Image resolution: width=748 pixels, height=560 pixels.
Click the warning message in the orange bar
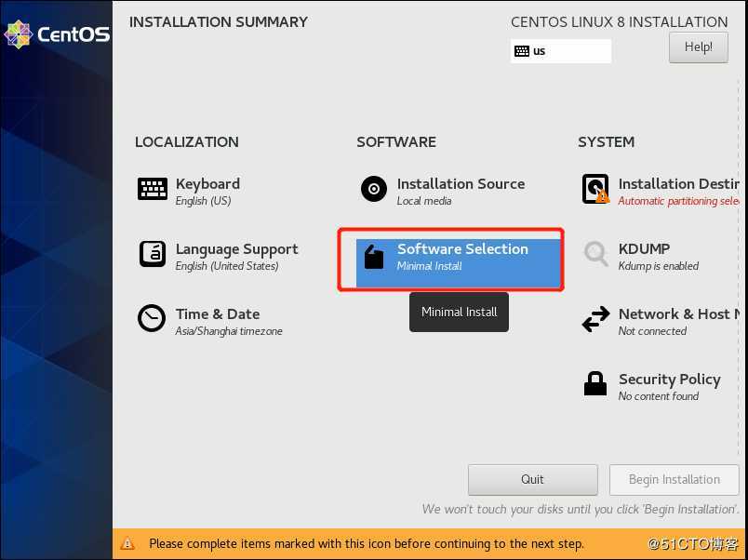366,544
